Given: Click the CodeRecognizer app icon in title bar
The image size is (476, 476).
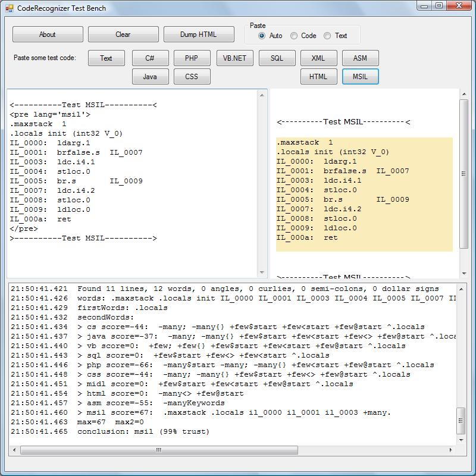Looking at the screenshot, I should (9, 8).
